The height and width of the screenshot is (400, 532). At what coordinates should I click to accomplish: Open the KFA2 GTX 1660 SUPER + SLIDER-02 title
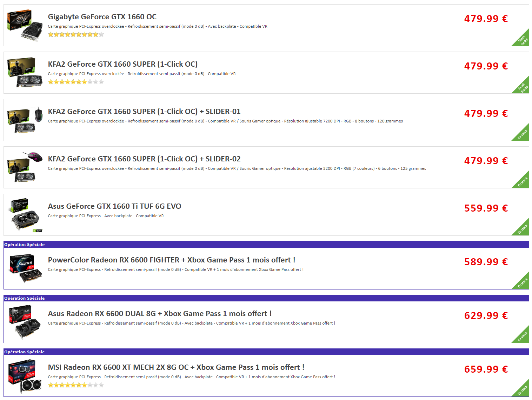point(144,159)
